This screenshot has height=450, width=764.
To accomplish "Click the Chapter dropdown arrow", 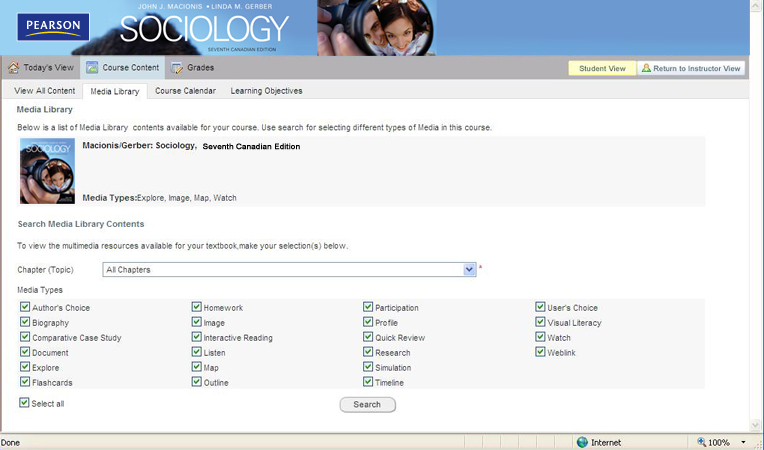I will tap(469, 269).
